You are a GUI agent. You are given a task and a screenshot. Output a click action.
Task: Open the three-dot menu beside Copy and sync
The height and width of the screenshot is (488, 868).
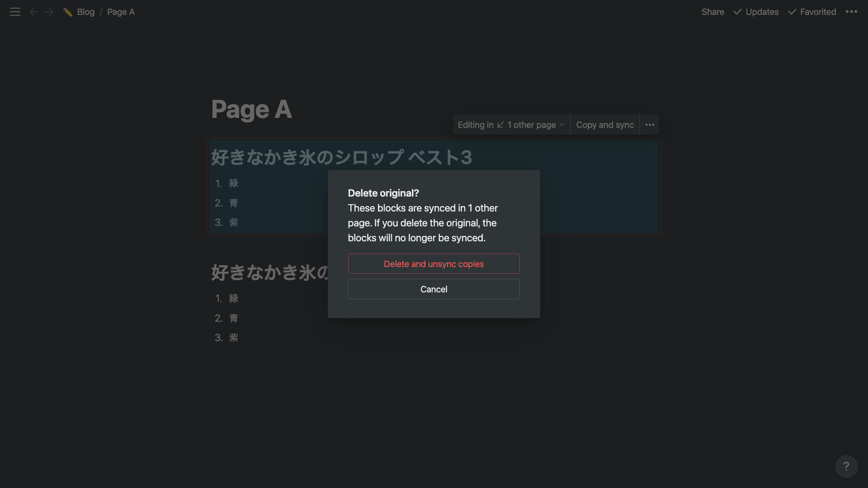pyautogui.click(x=650, y=125)
